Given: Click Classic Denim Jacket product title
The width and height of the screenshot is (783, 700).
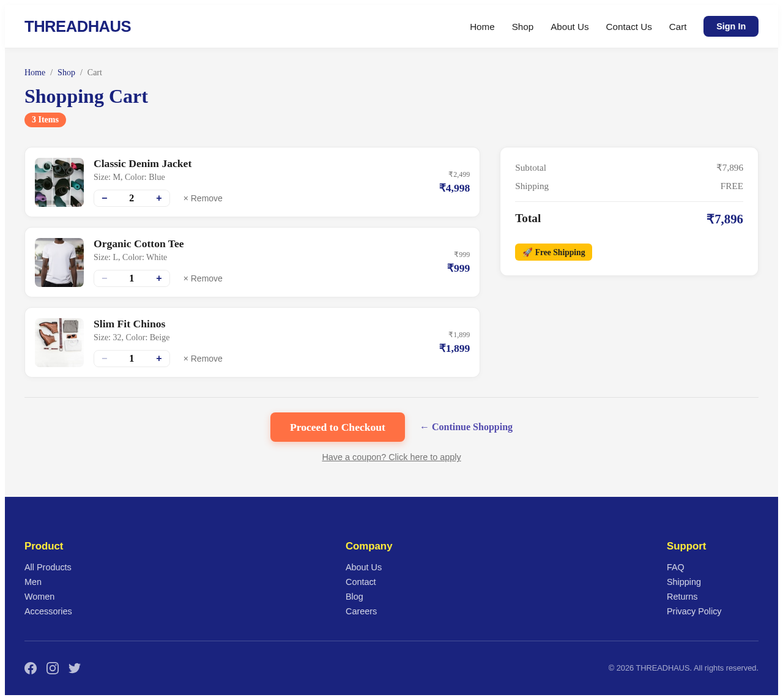Looking at the screenshot, I should [143, 163].
